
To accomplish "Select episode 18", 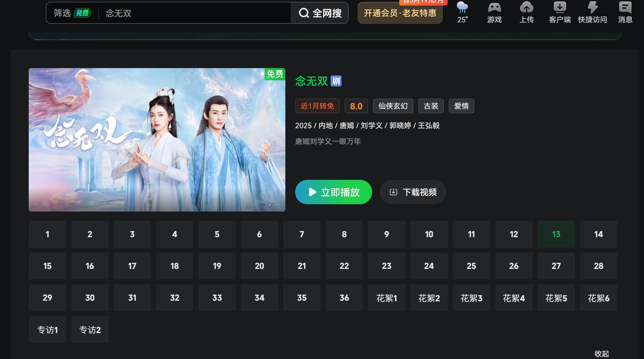I will 174,266.
